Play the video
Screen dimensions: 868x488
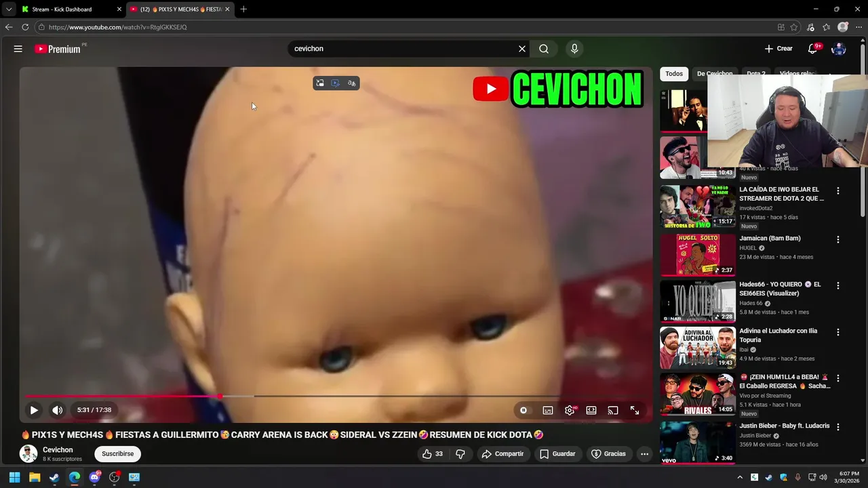coord(34,410)
